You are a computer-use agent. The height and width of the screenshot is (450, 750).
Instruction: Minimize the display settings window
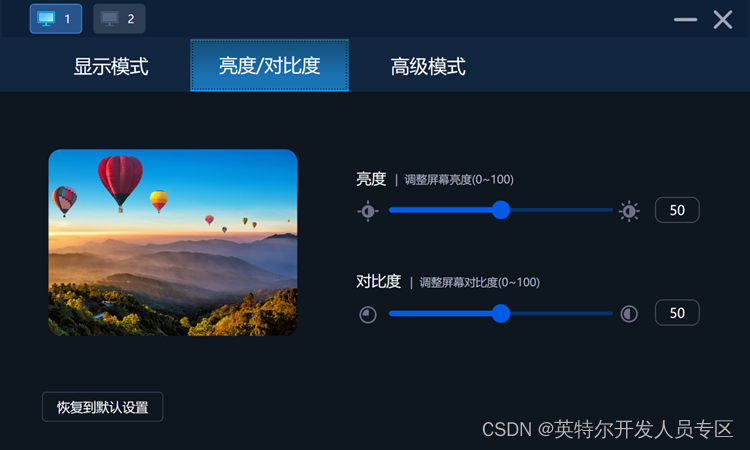coord(685,20)
